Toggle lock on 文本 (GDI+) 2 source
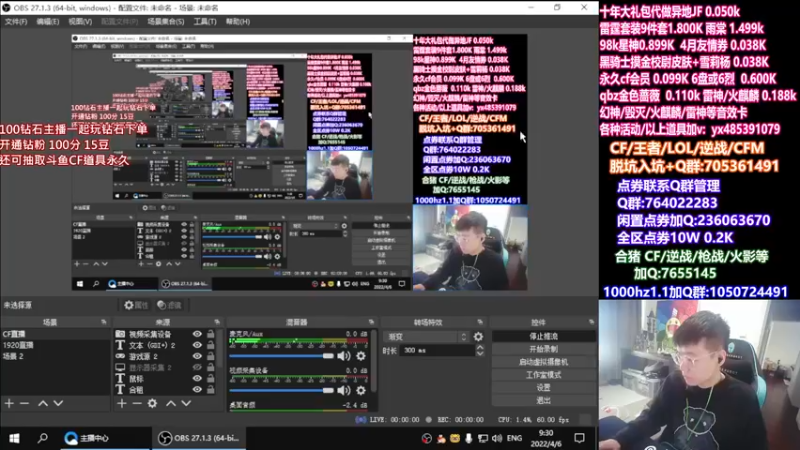Screen dimensions: 800x450 (x=210, y=345)
